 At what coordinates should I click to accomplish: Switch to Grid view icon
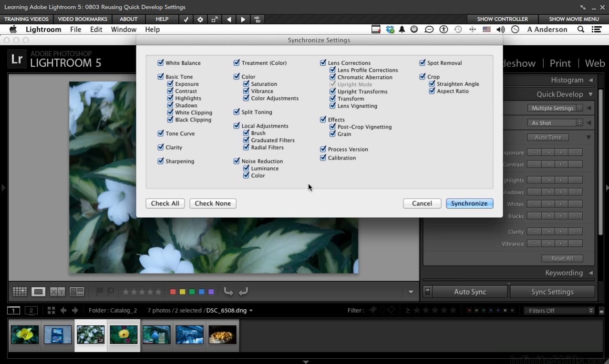click(x=20, y=292)
